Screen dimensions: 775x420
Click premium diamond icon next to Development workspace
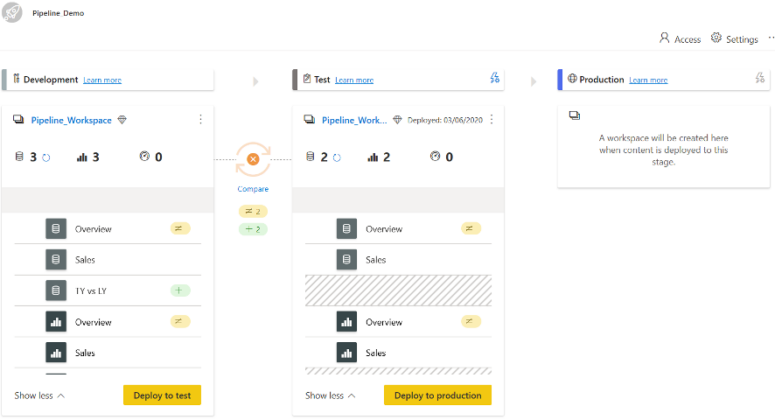(x=122, y=120)
